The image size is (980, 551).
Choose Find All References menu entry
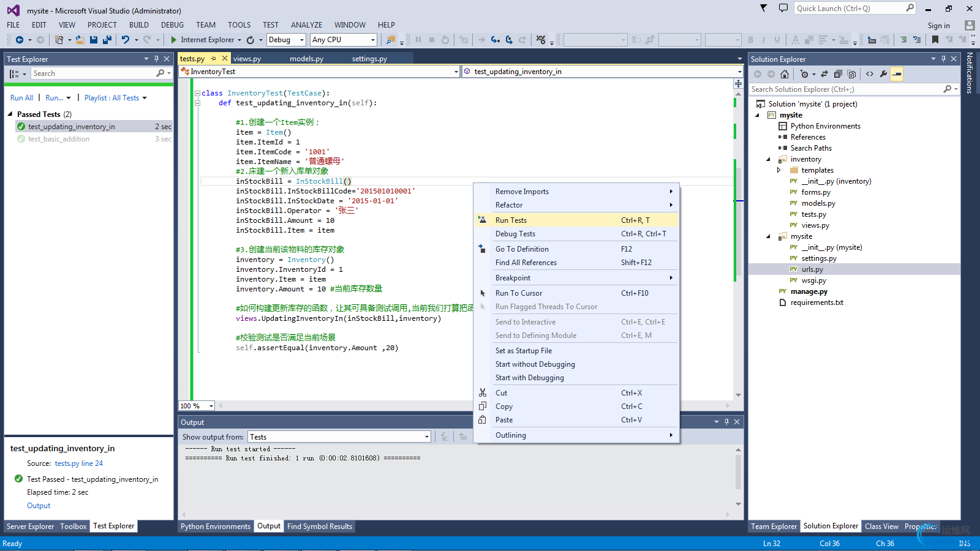coord(576,262)
